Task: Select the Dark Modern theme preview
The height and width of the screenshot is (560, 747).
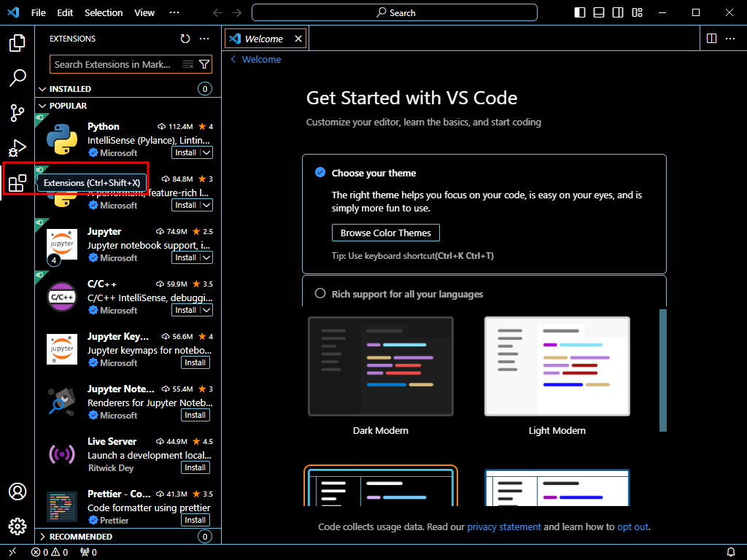Action: (x=381, y=366)
